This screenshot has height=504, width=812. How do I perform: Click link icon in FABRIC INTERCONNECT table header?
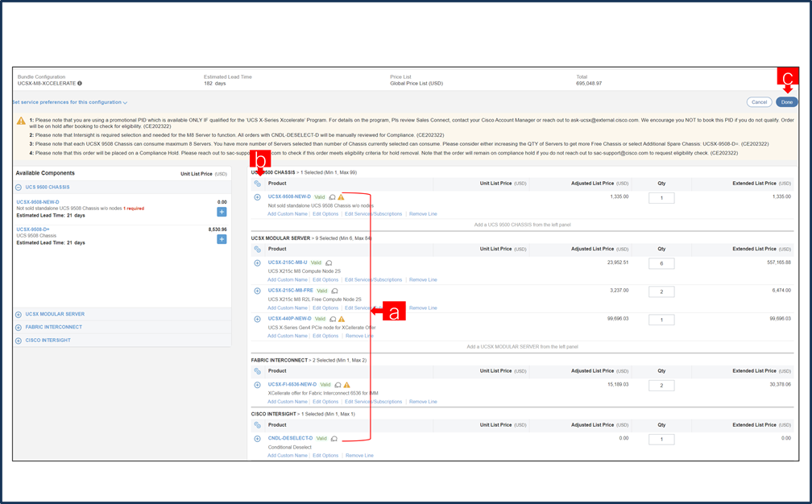258,371
